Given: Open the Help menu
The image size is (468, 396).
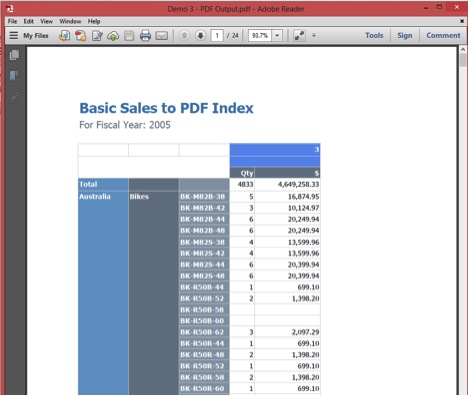Looking at the screenshot, I should tap(94, 21).
